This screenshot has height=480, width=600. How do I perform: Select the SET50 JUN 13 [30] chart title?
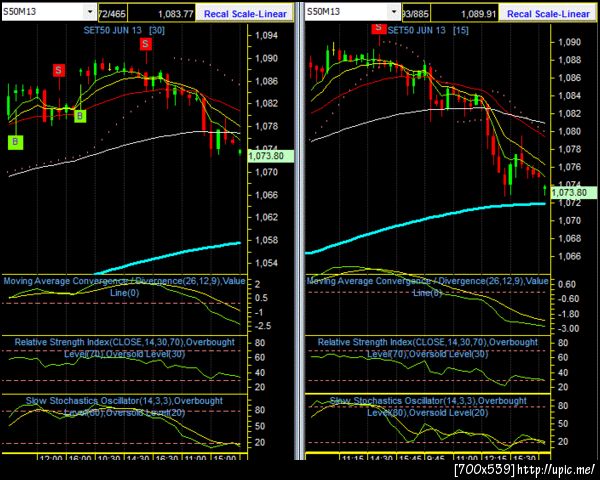[x=124, y=30]
